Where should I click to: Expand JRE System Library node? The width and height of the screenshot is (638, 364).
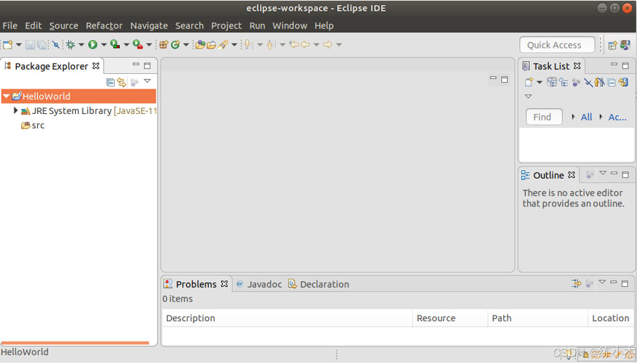[x=16, y=111]
